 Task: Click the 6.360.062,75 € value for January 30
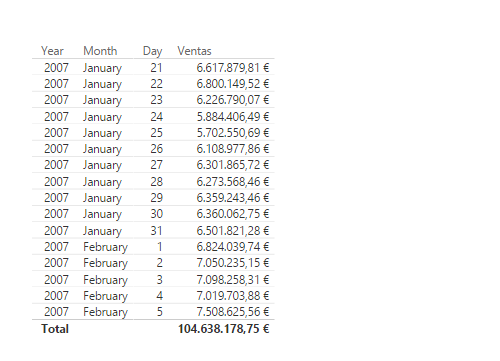click(x=233, y=214)
